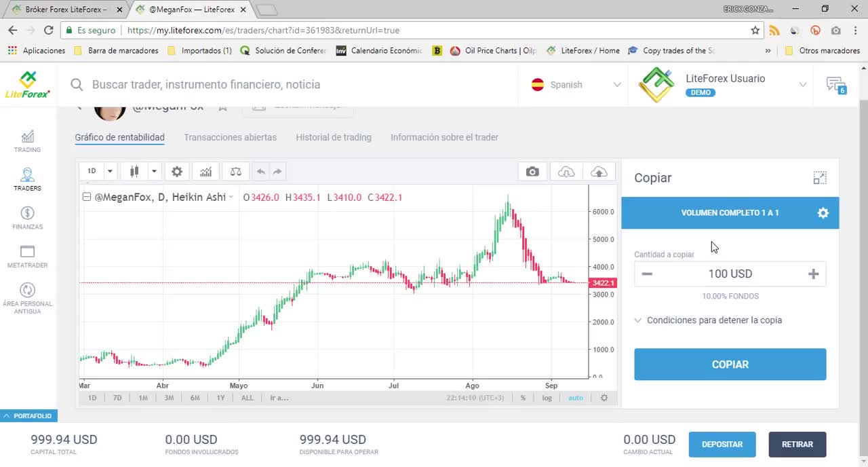
Task: Reload the browser page
Action: [x=48, y=31]
